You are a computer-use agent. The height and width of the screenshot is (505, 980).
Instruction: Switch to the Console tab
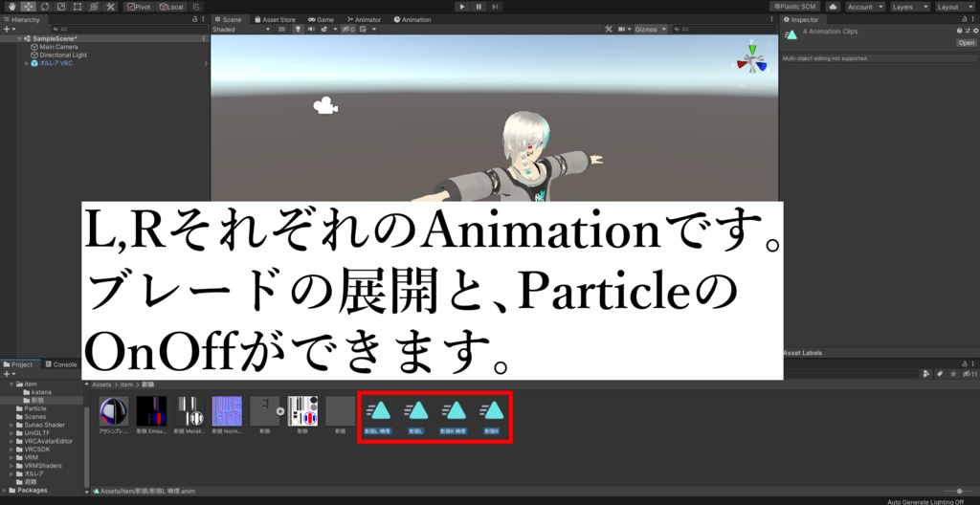tap(61, 364)
